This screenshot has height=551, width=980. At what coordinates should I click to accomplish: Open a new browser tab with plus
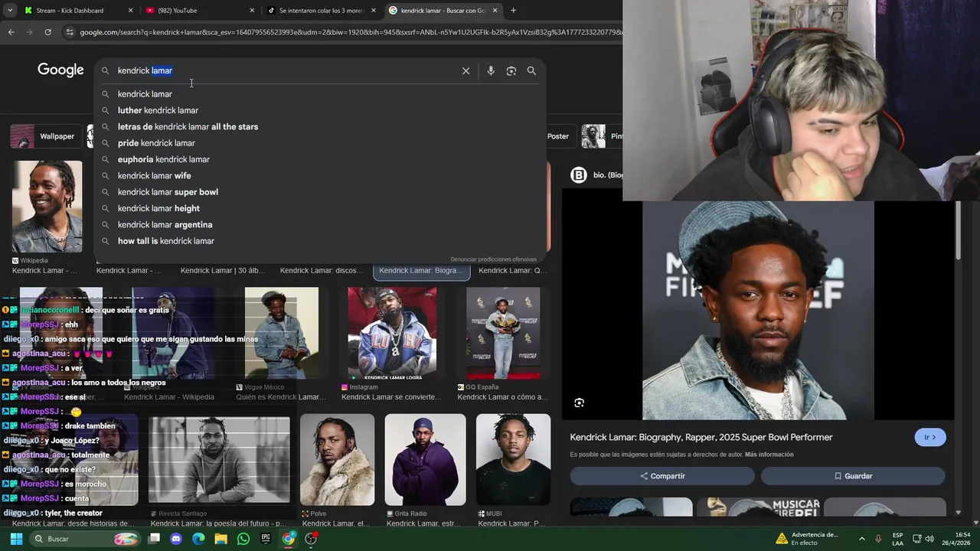point(513,10)
